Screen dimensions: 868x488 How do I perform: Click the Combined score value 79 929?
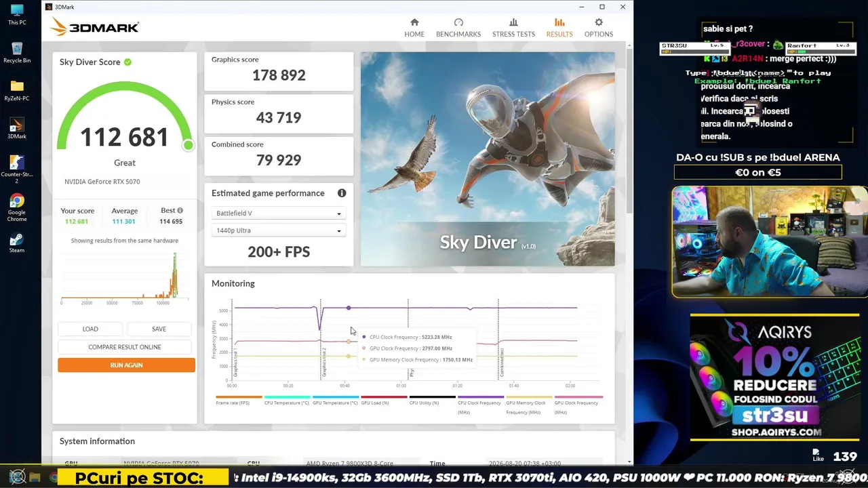click(x=279, y=161)
